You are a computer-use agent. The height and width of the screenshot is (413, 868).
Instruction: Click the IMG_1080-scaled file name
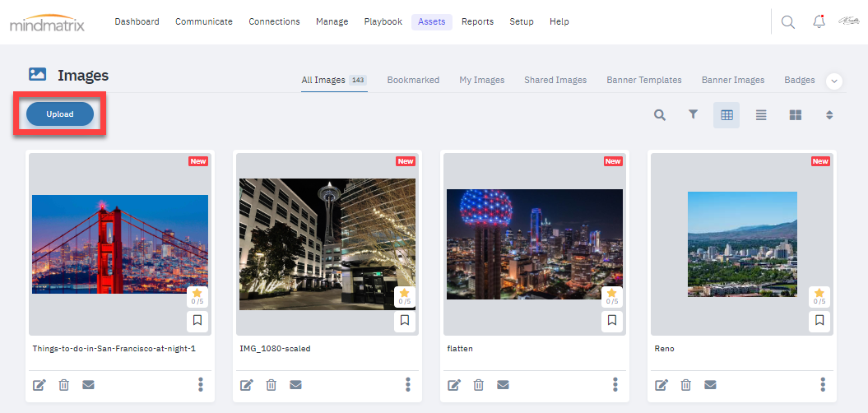(x=275, y=349)
